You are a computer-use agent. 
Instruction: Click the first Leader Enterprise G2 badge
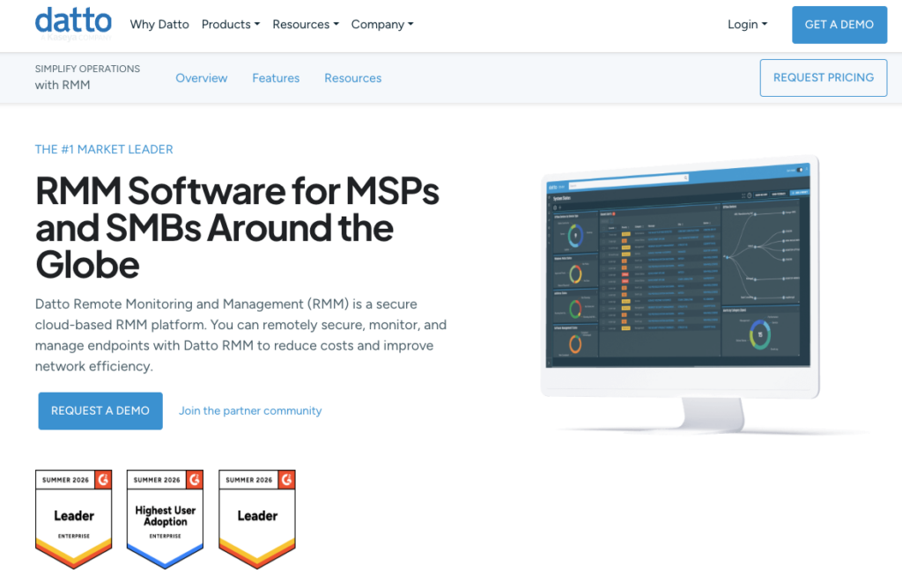tap(74, 519)
